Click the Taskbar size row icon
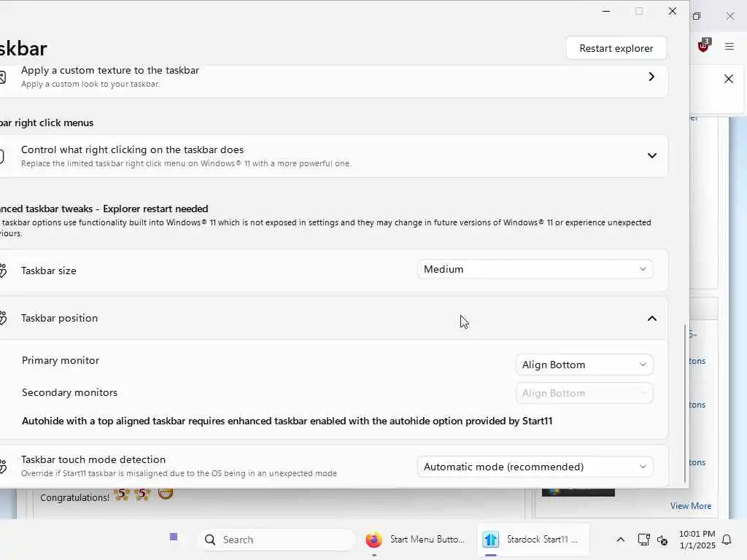This screenshot has height=560, width=747. click(2, 271)
